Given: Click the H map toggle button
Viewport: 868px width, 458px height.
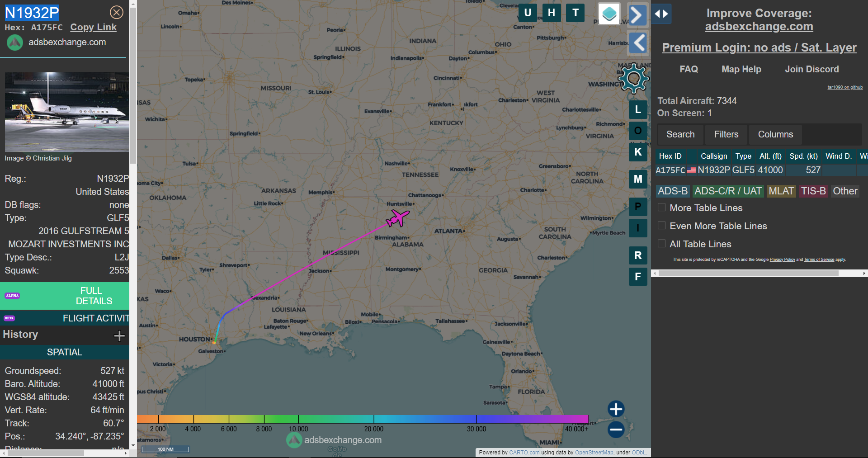Looking at the screenshot, I should [x=552, y=13].
